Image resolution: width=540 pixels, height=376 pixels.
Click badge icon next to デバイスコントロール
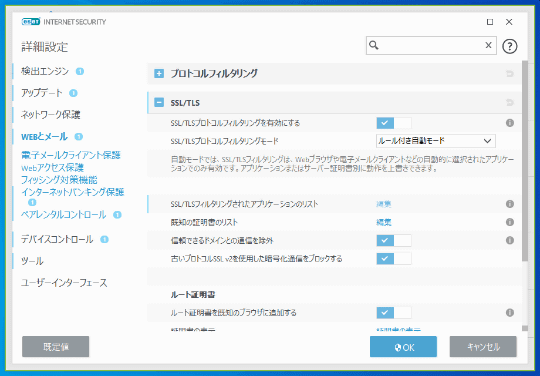pyautogui.click(x=104, y=239)
